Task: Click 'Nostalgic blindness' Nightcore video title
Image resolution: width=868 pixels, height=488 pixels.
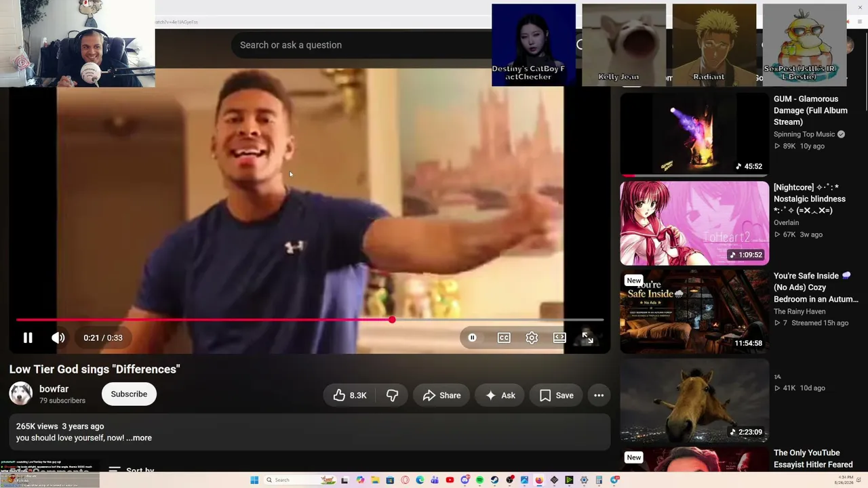Action: 810,199
